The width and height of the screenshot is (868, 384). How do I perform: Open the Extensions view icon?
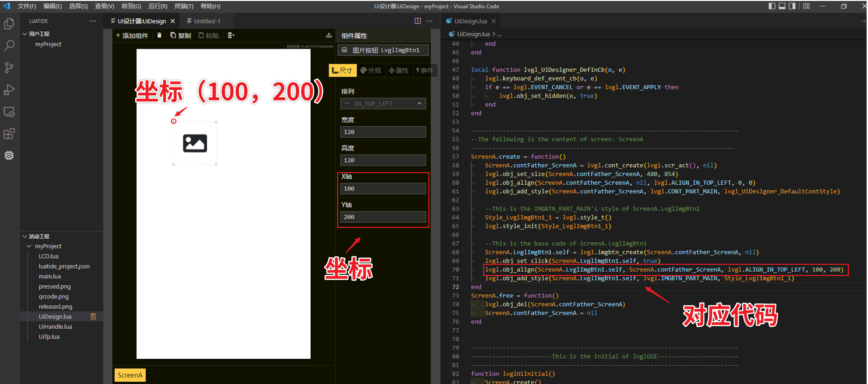(9, 134)
